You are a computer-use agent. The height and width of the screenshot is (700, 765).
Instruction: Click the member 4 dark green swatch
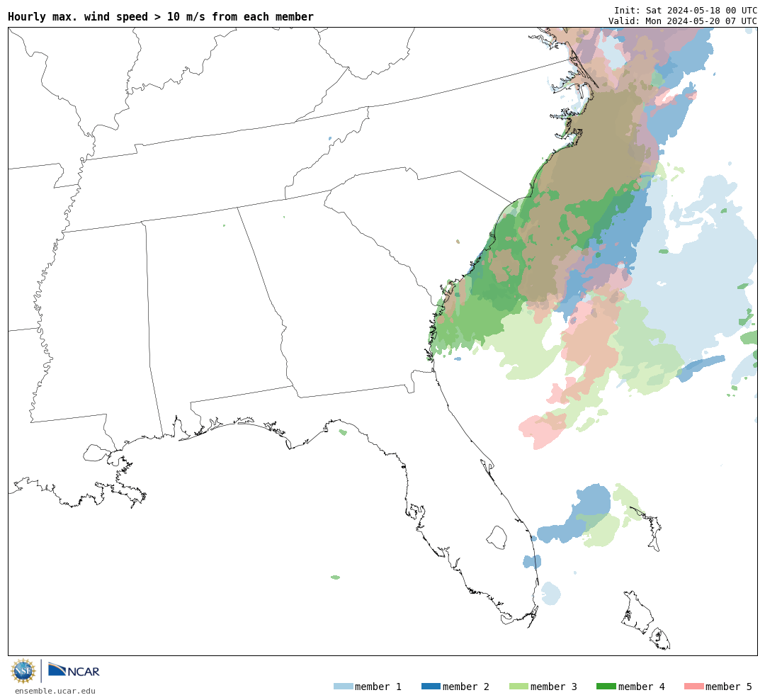(x=606, y=687)
